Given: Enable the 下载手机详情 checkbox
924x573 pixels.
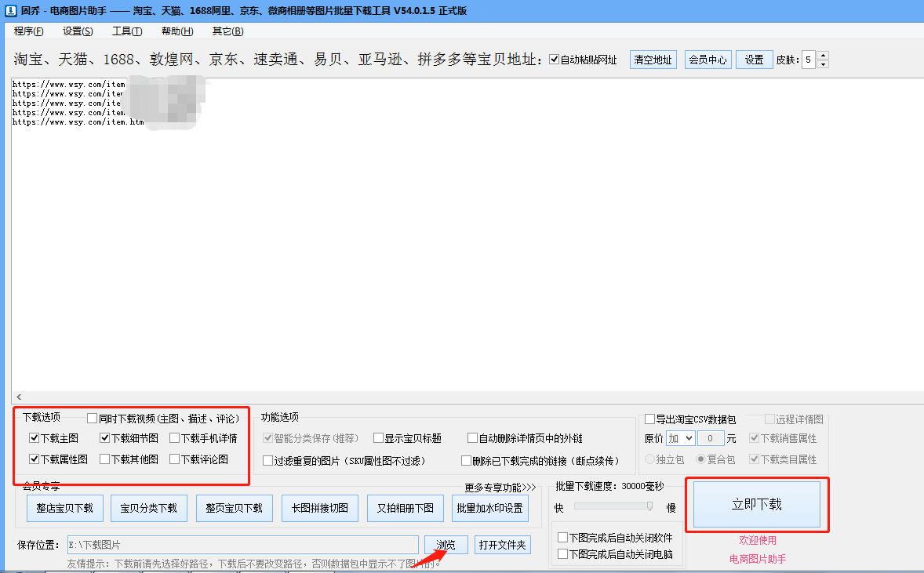Looking at the screenshot, I should pyautogui.click(x=174, y=438).
